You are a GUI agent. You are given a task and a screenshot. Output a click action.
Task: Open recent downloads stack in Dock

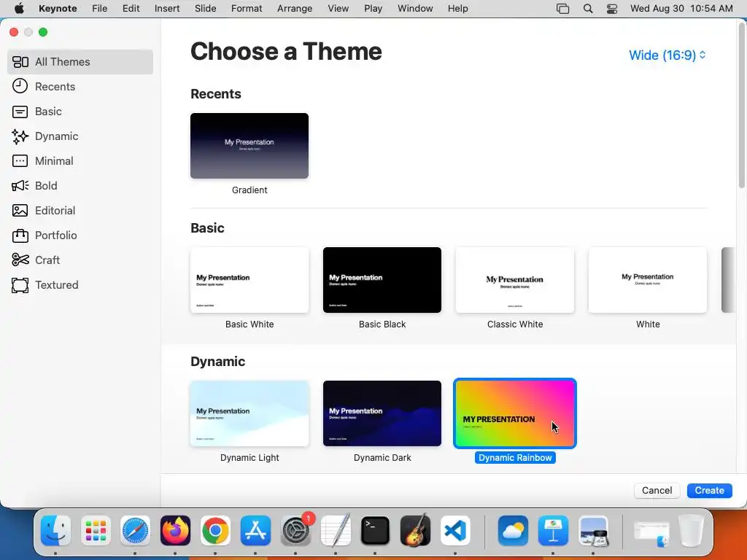click(651, 532)
